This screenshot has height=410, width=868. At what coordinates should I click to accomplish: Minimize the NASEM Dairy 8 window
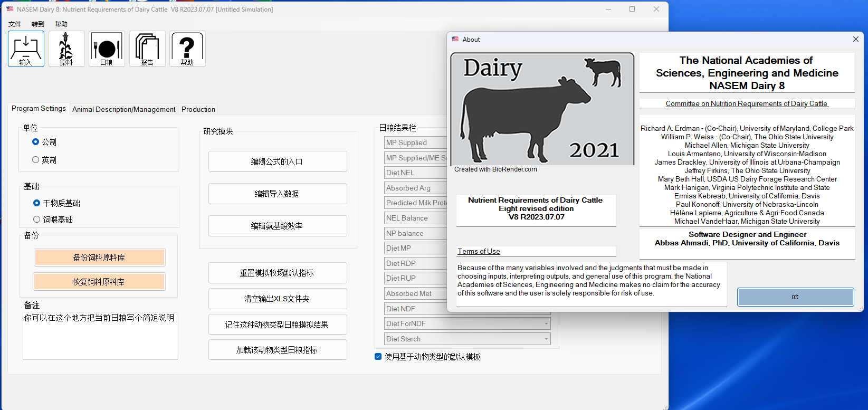point(608,9)
